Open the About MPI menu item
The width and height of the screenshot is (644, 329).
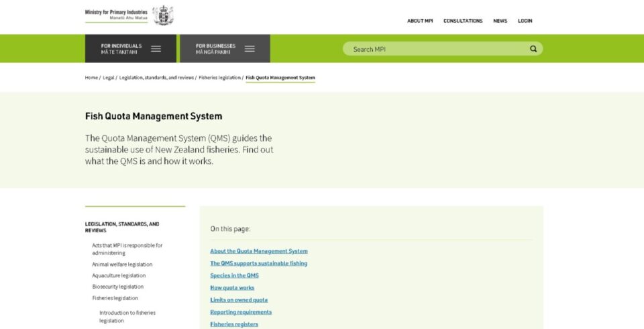click(x=420, y=21)
